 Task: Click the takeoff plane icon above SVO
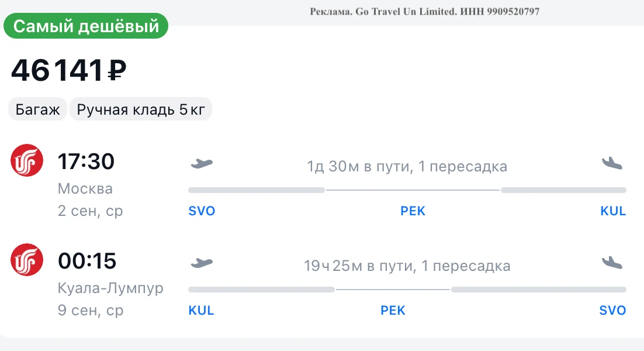202,164
